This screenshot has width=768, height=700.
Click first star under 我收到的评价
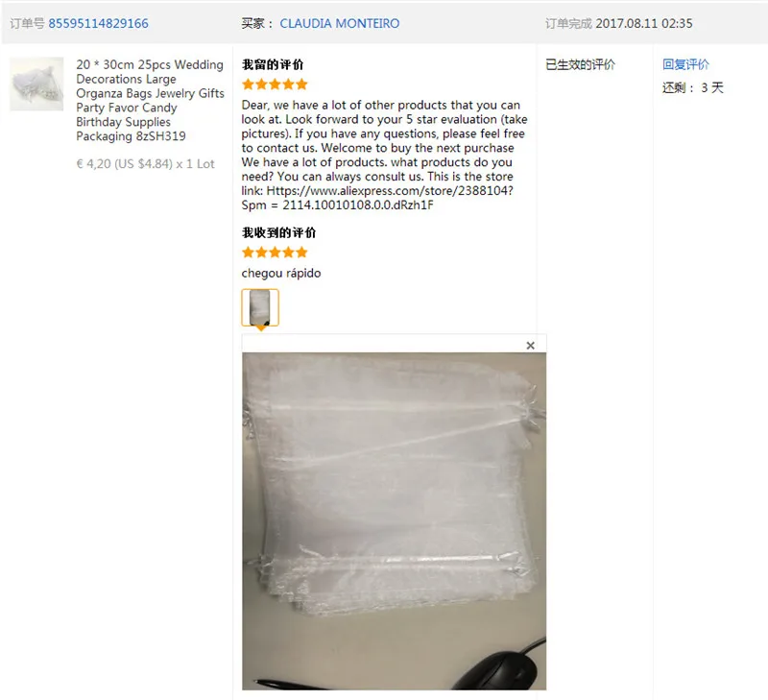coord(249,253)
